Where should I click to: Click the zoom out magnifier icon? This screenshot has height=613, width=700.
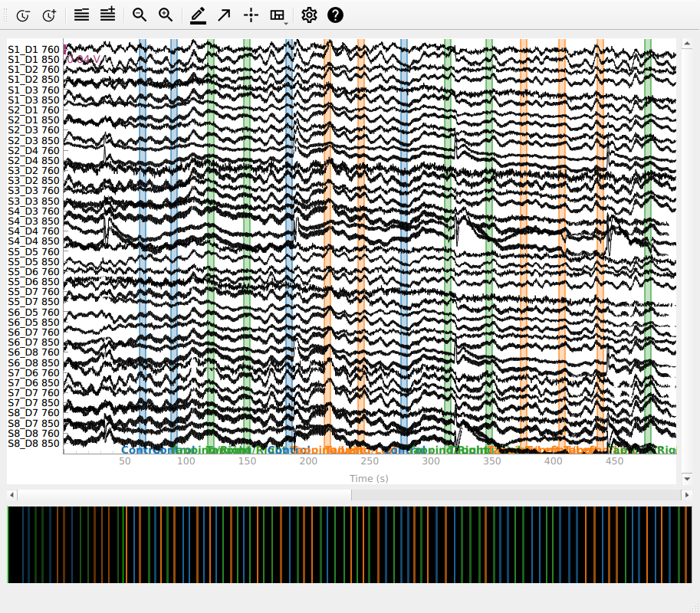pyautogui.click(x=140, y=15)
